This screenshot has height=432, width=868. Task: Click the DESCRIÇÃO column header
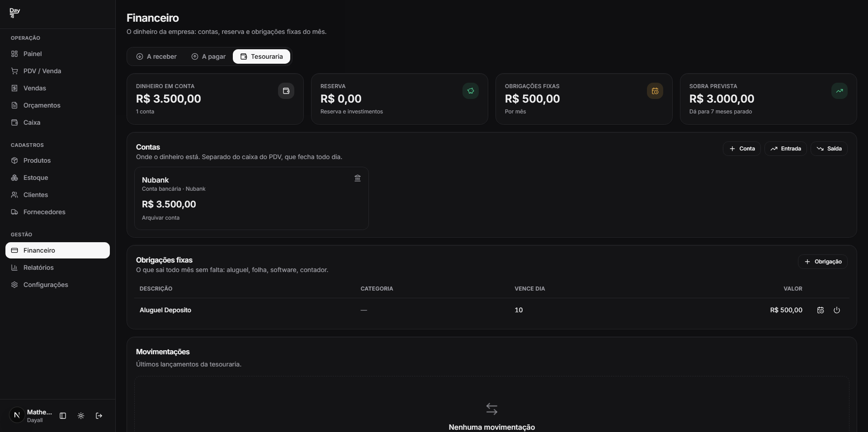pyautogui.click(x=156, y=289)
